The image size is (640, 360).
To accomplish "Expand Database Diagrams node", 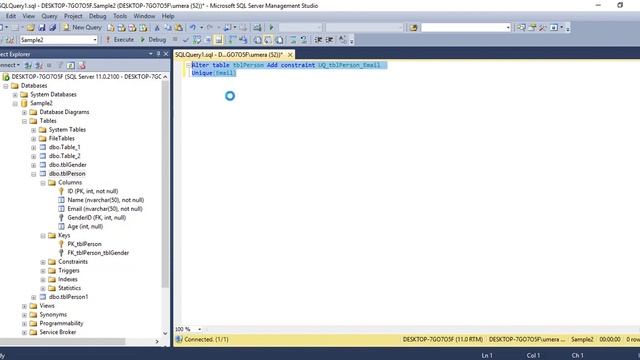I will click(x=24, y=112).
